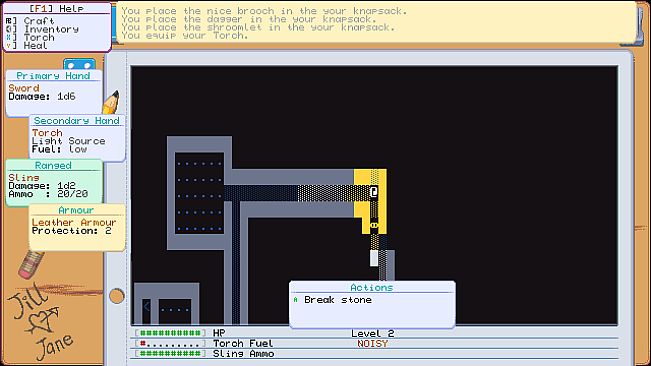Viewport: 651px width, 366px height.
Task: Click the Level 2 indicator
Action: (x=372, y=333)
